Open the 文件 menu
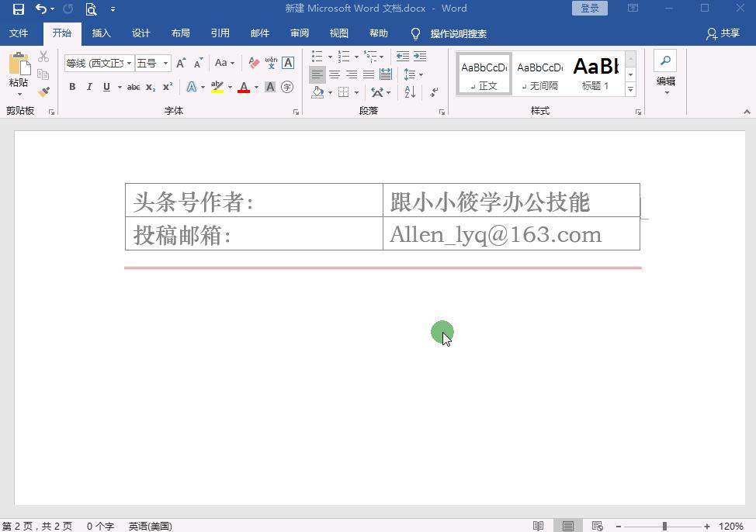The width and height of the screenshot is (756, 532). point(19,33)
